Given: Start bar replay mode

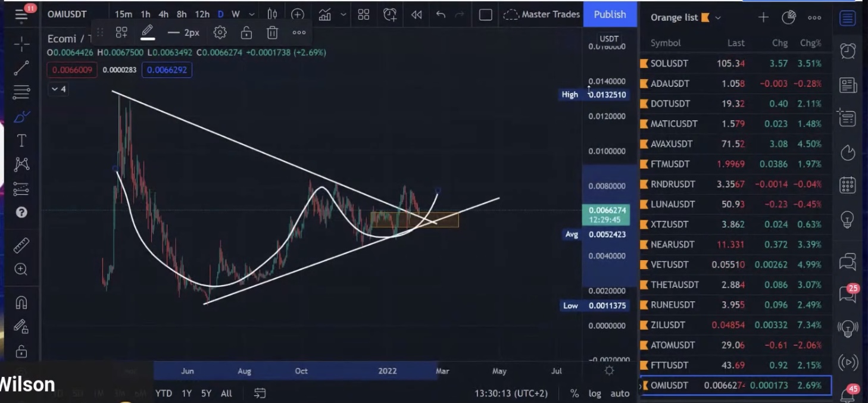Looking at the screenshot, I should click(x=417, y=14).
